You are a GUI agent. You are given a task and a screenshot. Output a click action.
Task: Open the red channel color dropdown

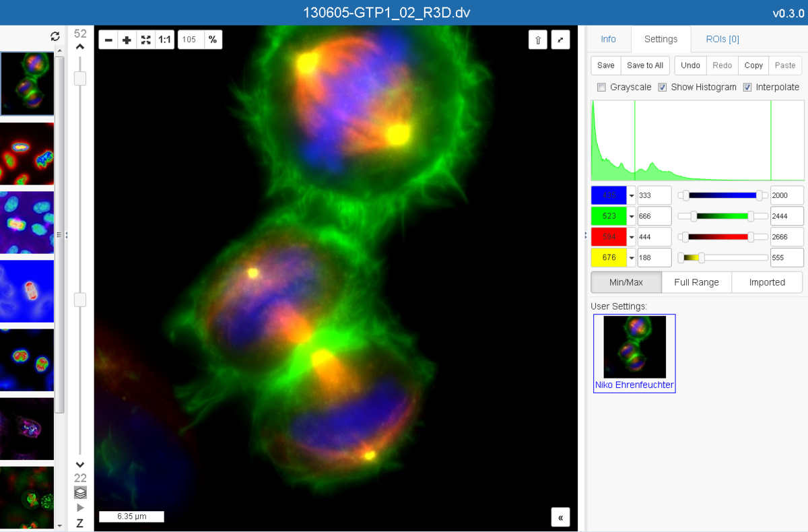point(632,237)
